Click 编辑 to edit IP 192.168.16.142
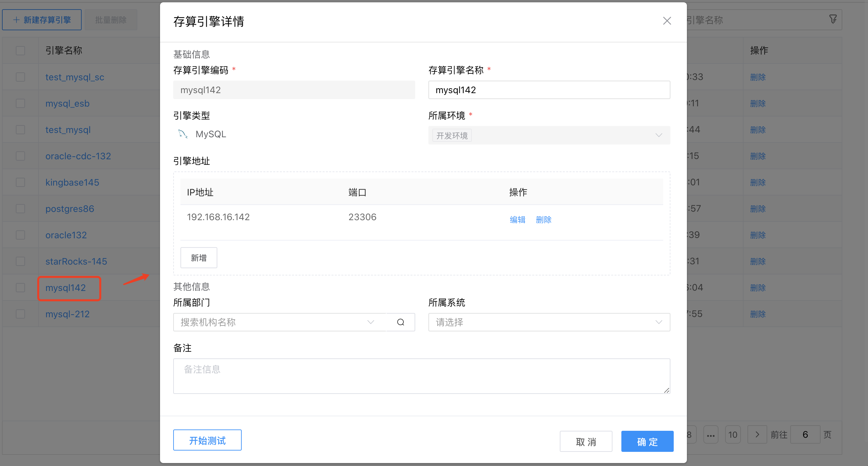 click(x=518, y=220)
